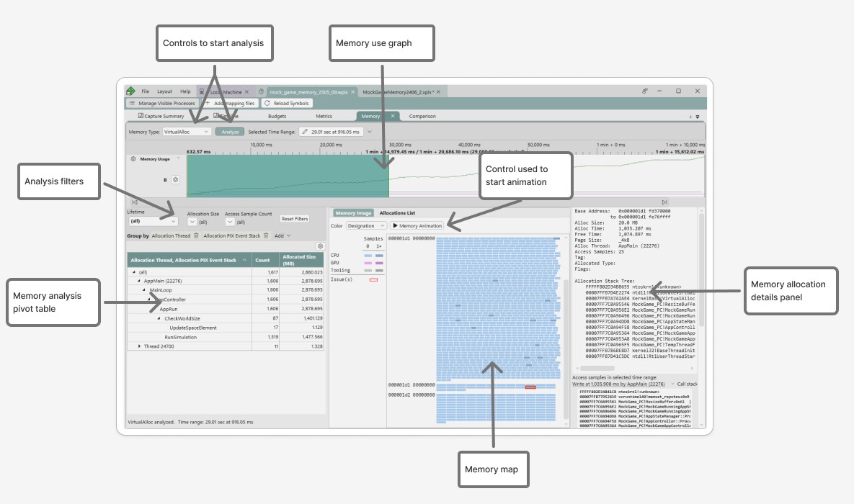854x504 pixels.
Task: Open pivot table settings gear
Action: click(x=320, y=246)
